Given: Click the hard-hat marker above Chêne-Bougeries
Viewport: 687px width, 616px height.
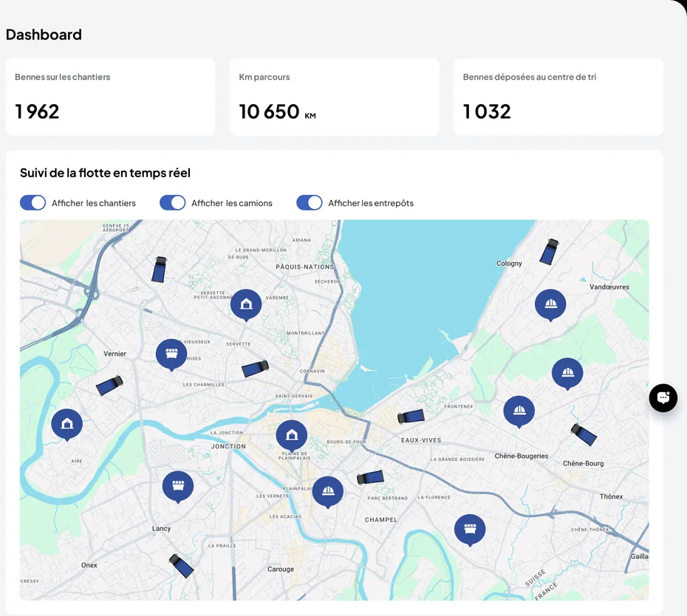Looking at the screenshot, I should (x=519, y=411).
